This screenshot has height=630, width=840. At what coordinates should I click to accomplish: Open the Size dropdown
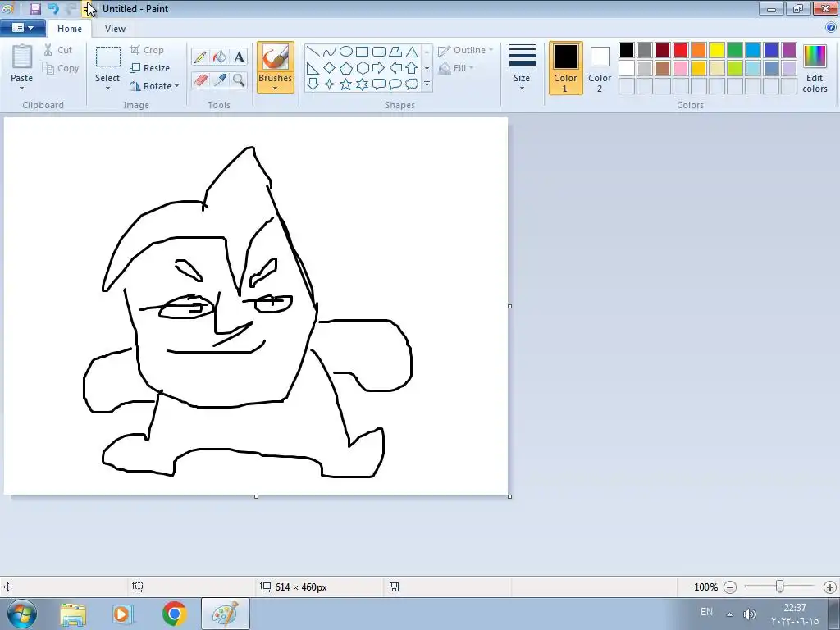pyautogui.click(x=522, y=67)
